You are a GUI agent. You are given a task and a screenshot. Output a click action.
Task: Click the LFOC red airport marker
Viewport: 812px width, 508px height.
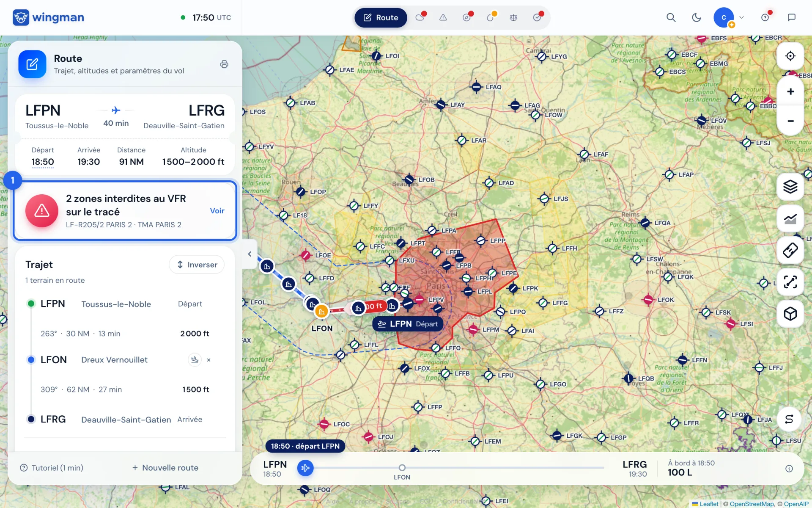click(324, 424)
